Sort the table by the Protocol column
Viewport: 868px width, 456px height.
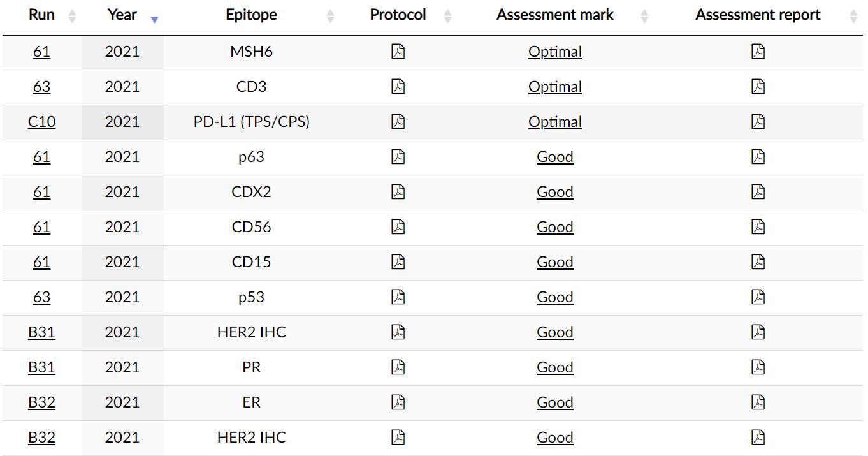click(x=398, y=15)
